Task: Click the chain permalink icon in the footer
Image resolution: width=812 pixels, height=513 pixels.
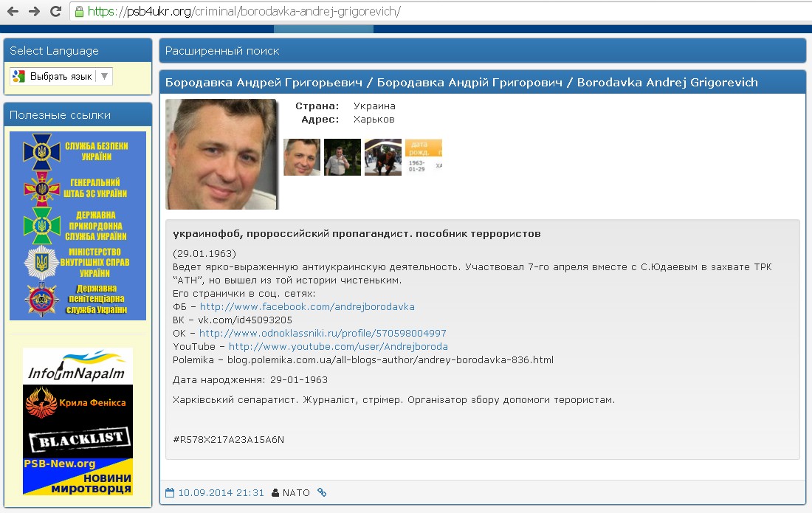Action: [x=322, y=492]
